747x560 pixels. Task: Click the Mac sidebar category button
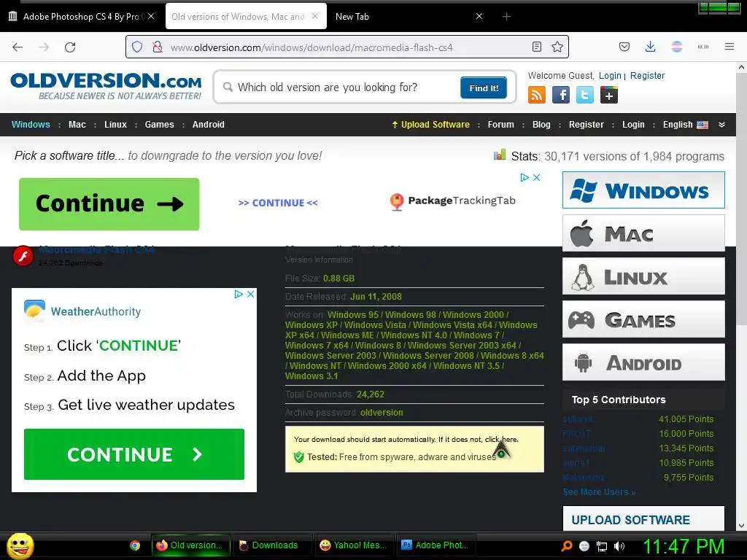(643, 233)
